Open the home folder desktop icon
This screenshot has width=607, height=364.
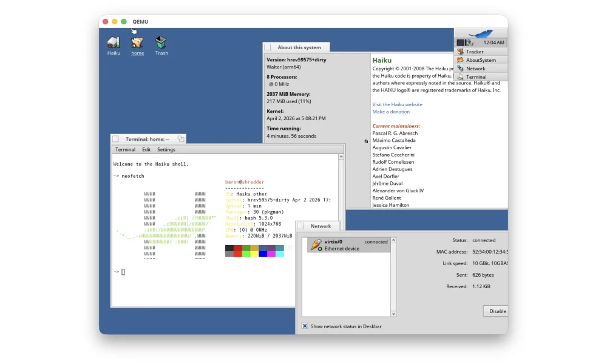(x=138, y=42)
